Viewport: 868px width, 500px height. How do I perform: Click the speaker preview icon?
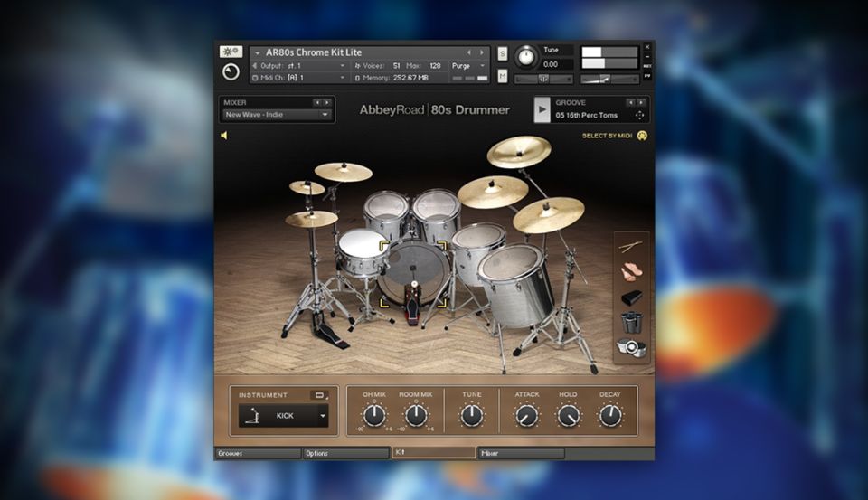pyautogui.click(x=224, y=136)
